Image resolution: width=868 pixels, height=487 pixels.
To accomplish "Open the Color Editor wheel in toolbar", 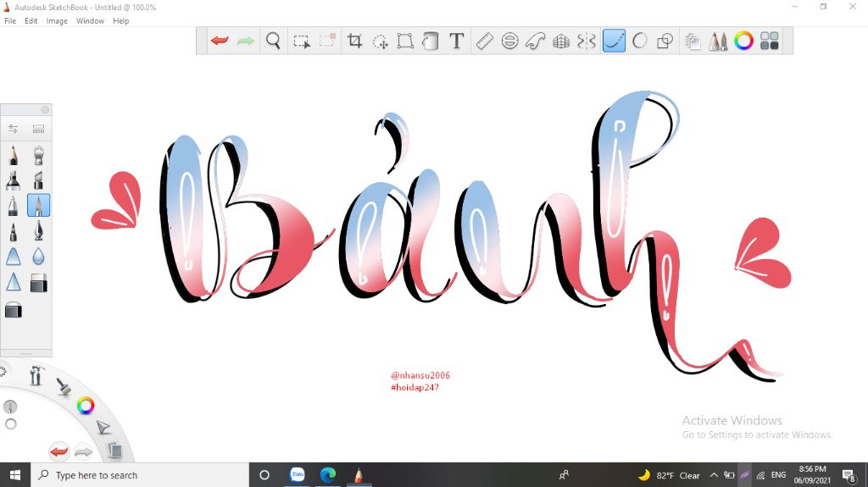I will 743,41.
